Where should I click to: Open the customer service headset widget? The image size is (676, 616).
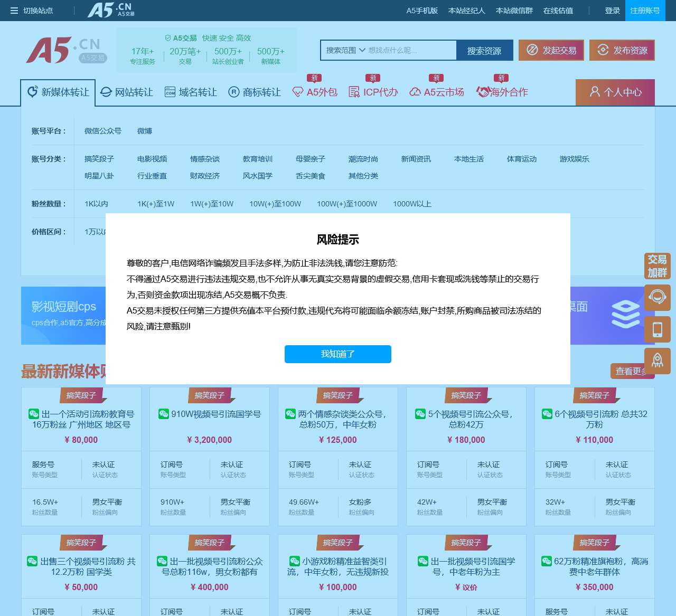[x=658, y=297]
